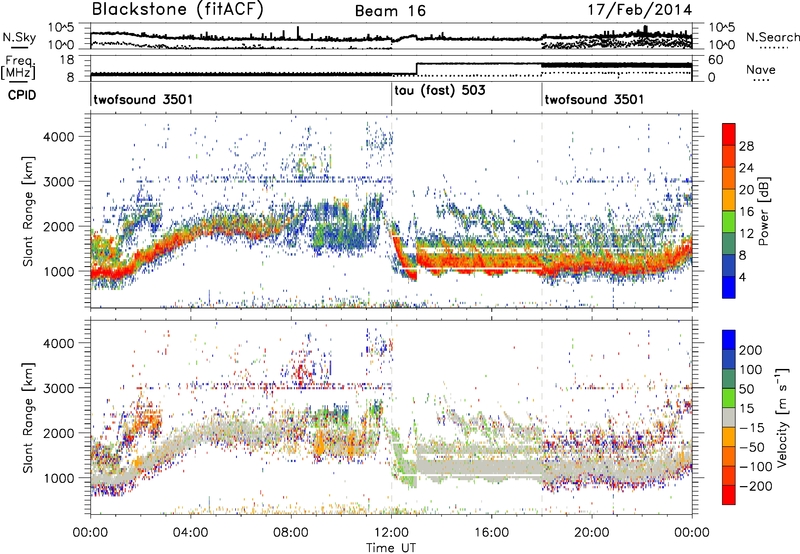The width and height of the screenshot is (800, 554).
Task: Click the Nave legend label
Action: (x=761, y=70)
